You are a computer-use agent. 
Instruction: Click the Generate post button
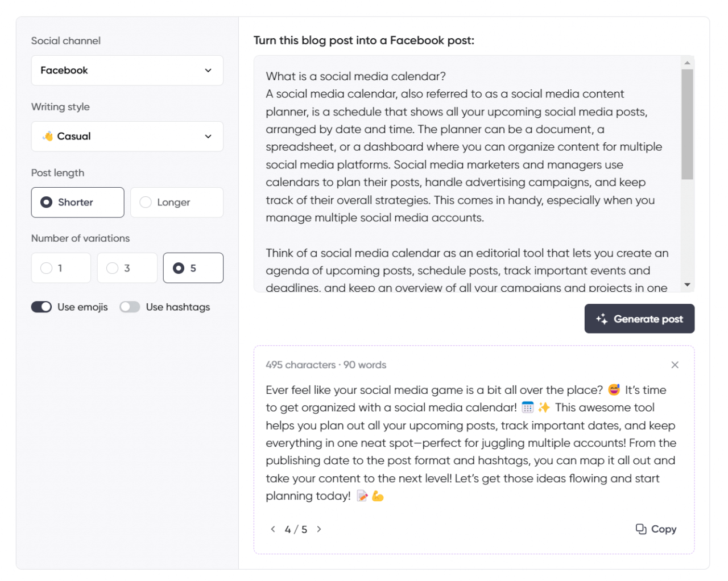point(639,319)
